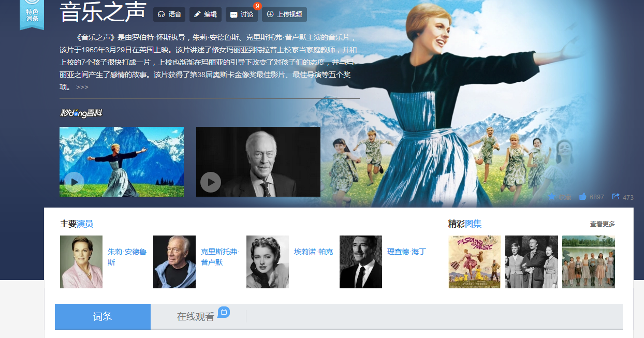This screenshot has width=644, height=338.
Task: Open the 编辑 edit button
Action: click(206, 14)
